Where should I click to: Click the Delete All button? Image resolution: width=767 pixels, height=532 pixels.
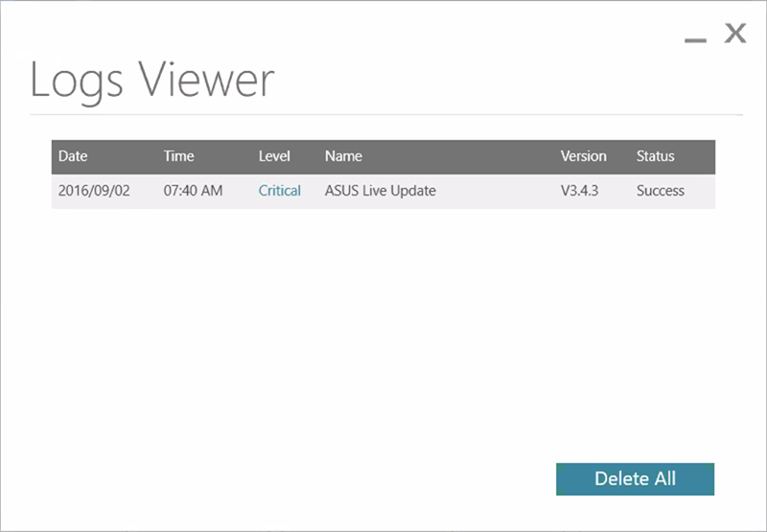click(635, 478)
